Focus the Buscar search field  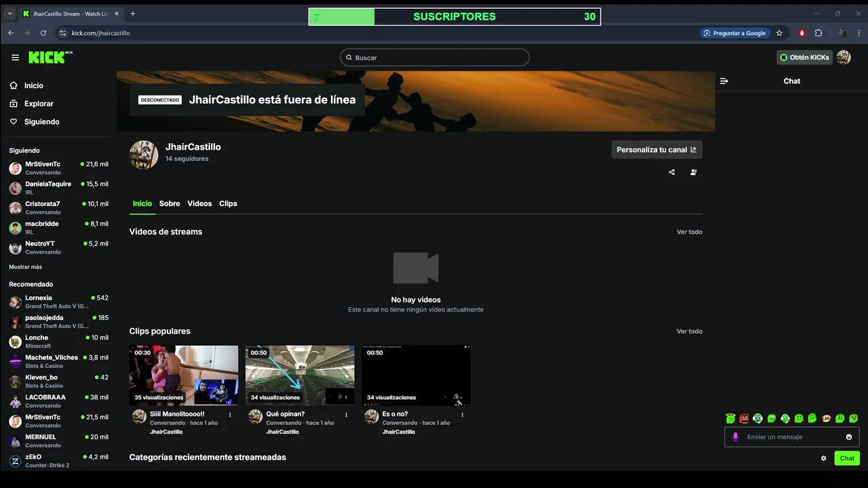point(435,58)
